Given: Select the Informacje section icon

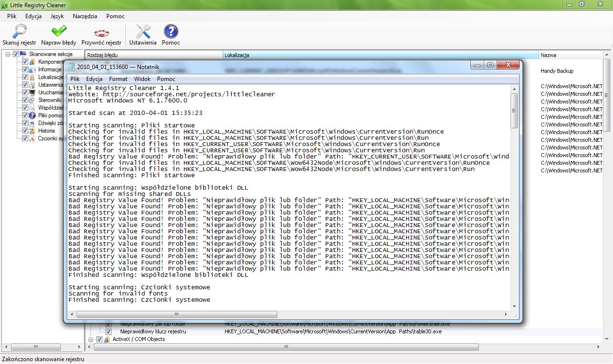Looking at the screenshot, I should pyautogui.click(x=32, y=69).
